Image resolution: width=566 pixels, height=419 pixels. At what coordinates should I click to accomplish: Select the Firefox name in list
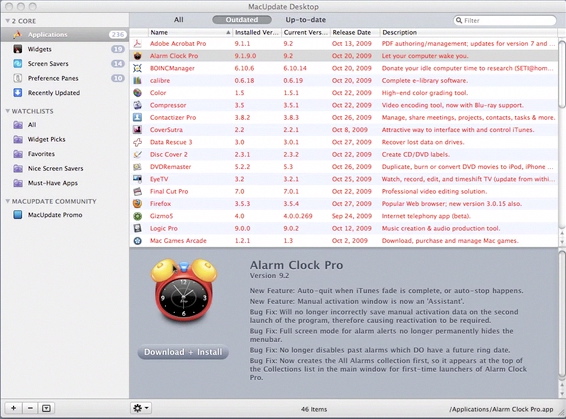click(x=160, y=204)
